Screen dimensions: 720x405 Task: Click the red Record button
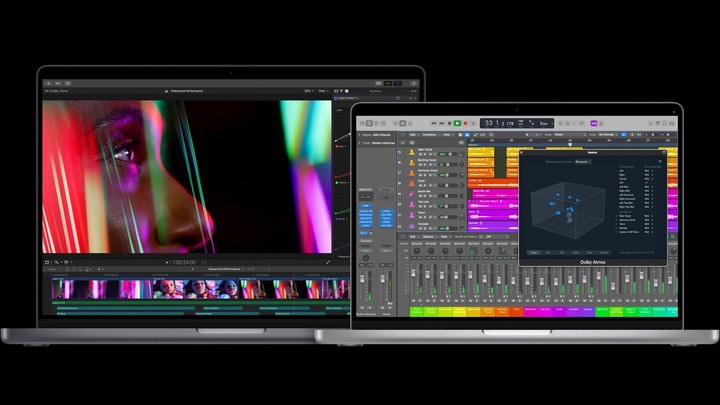[x=467, y=123]
